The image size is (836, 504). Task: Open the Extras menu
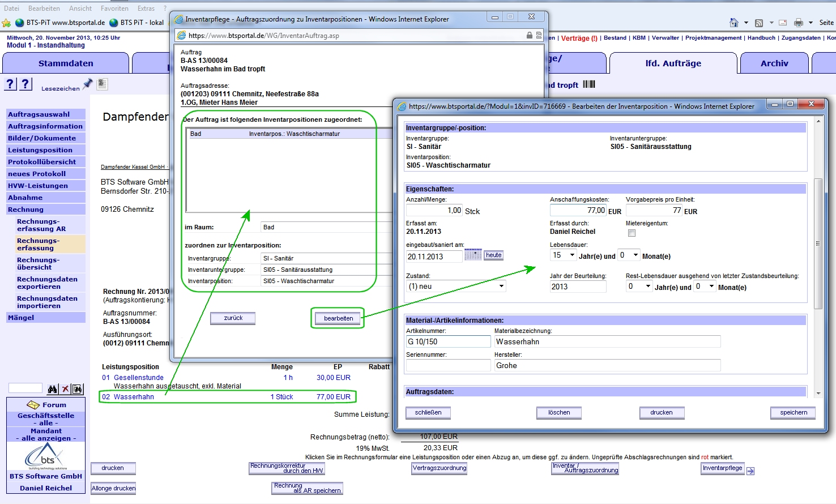click(146, 8)
